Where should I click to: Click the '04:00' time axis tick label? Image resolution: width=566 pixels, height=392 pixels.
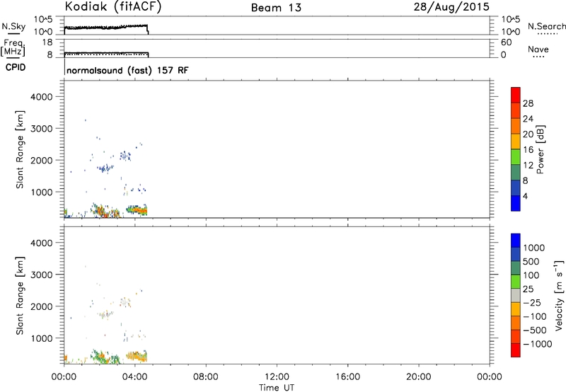[x=134, y=377]
